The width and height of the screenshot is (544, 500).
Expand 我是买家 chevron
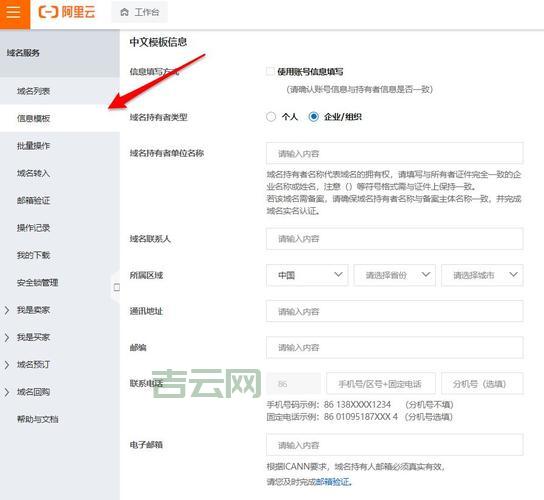coord(7,337)
